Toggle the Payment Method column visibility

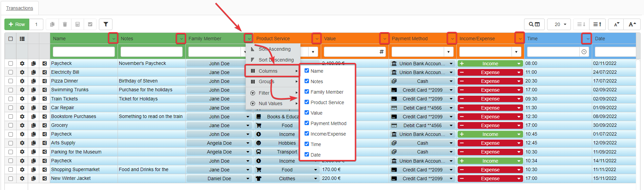click(x=307, y=123)
